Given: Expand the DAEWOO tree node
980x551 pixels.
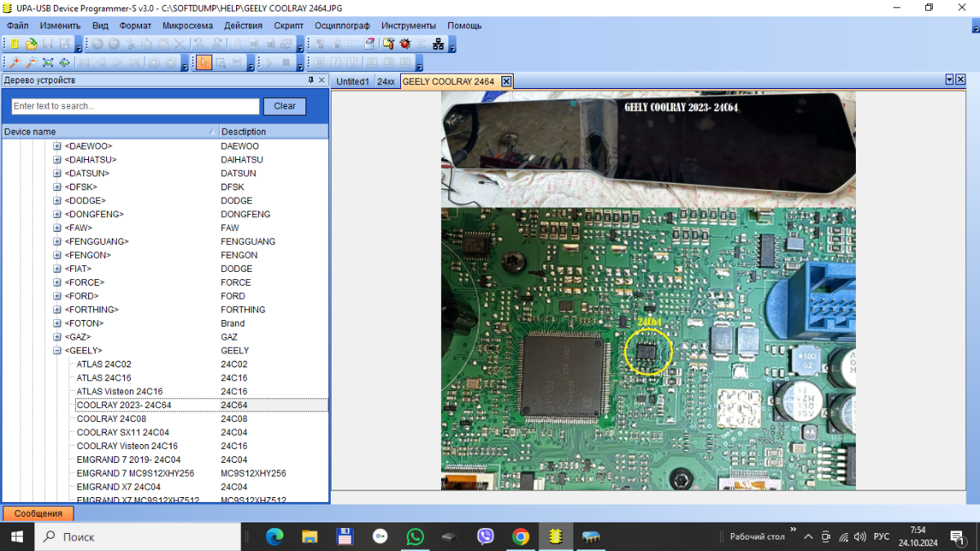Looking at the screenshot, I should click(57, 146).
